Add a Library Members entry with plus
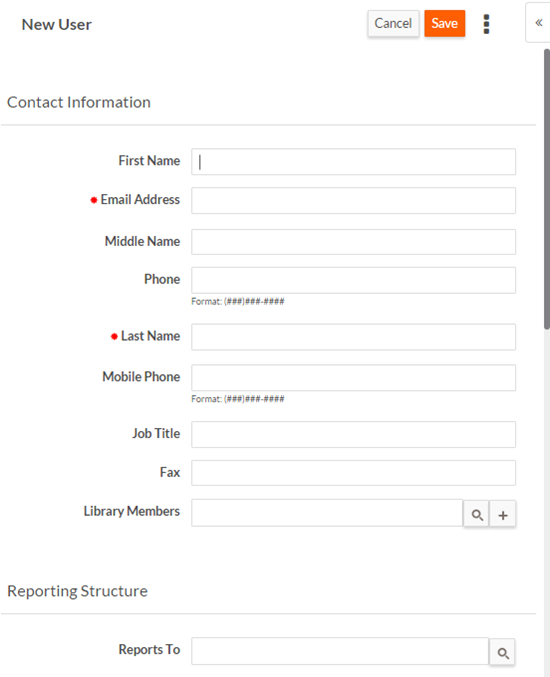The width and height of the screenshot is (550, 677). click(503, 514)
